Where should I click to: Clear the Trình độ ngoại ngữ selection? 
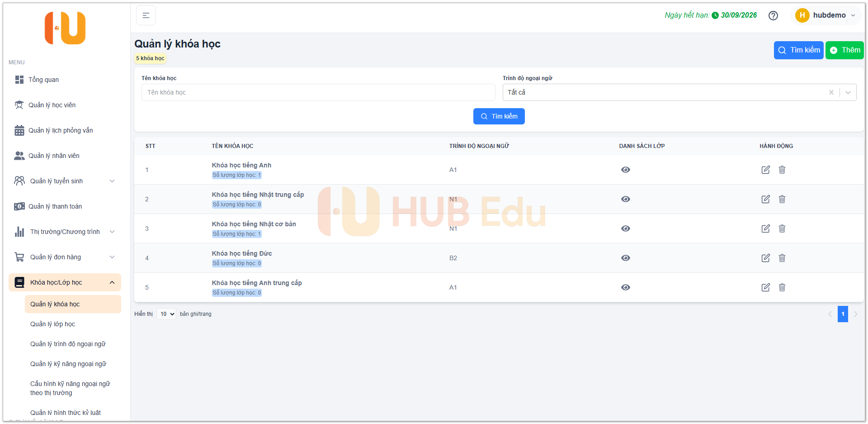point(831,92)
